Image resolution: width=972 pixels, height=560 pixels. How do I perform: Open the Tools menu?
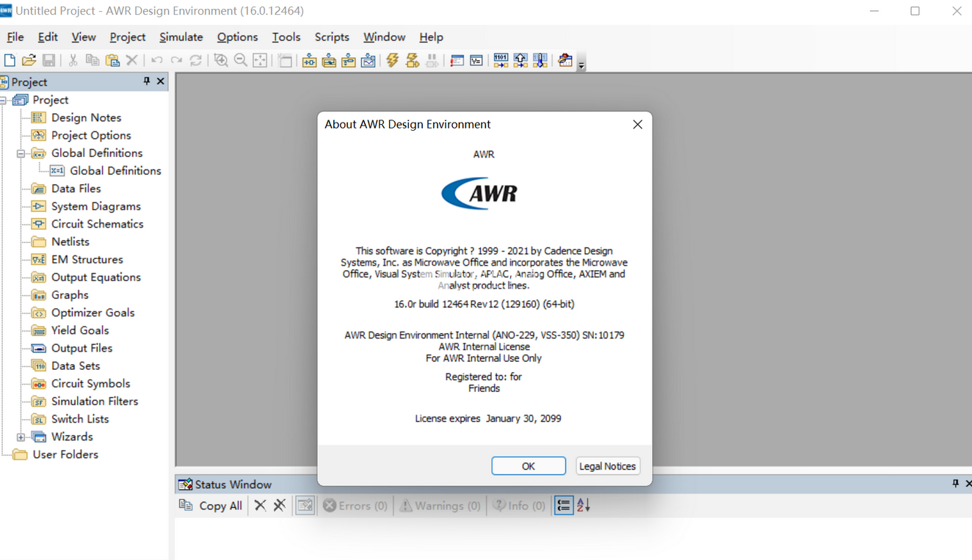(286, 37)
